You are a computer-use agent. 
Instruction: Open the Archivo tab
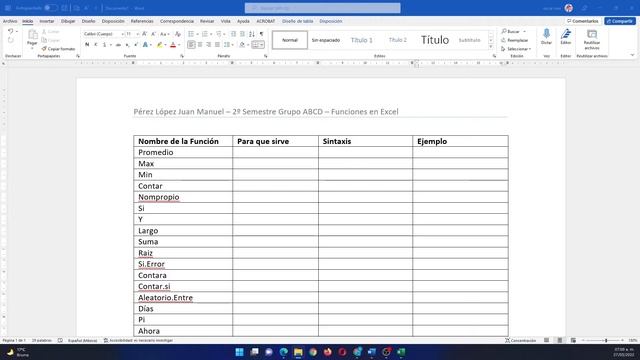[10, 21]
